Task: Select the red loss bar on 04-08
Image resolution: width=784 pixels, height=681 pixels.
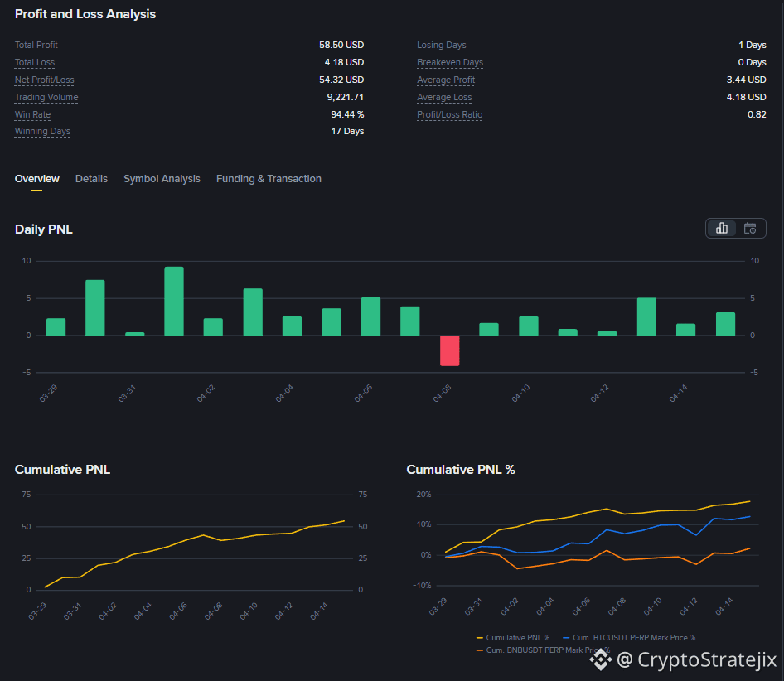Action: 449,350
